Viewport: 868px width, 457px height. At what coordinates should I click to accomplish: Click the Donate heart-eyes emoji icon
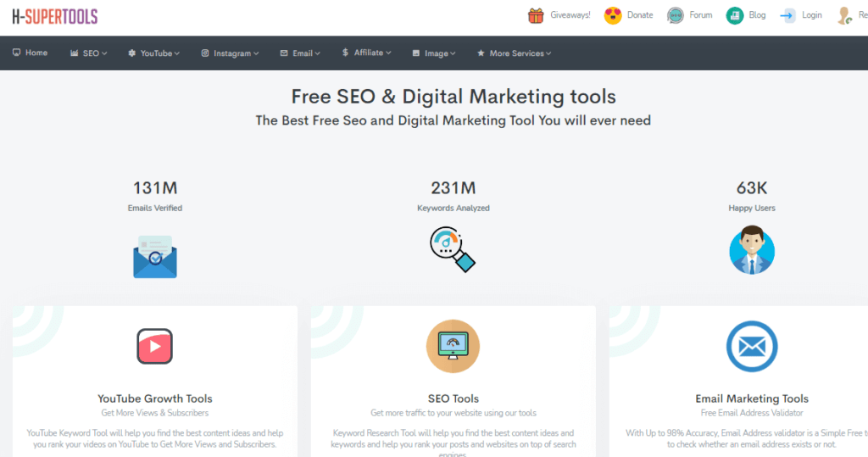click(613, 15)
